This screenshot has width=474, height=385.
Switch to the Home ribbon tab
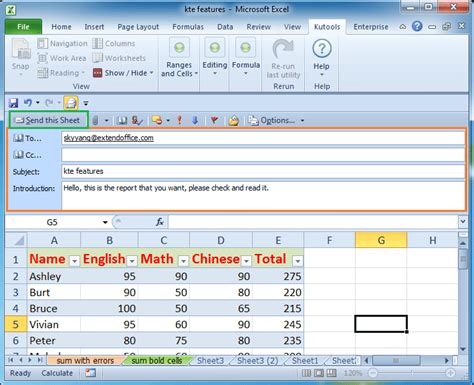[x=61, y=27]
